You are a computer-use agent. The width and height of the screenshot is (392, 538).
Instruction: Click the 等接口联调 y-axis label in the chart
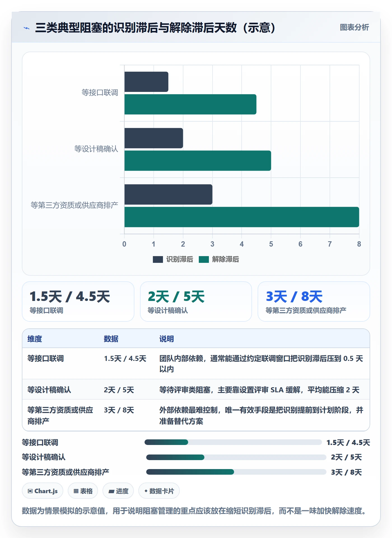tap(100, 93)
